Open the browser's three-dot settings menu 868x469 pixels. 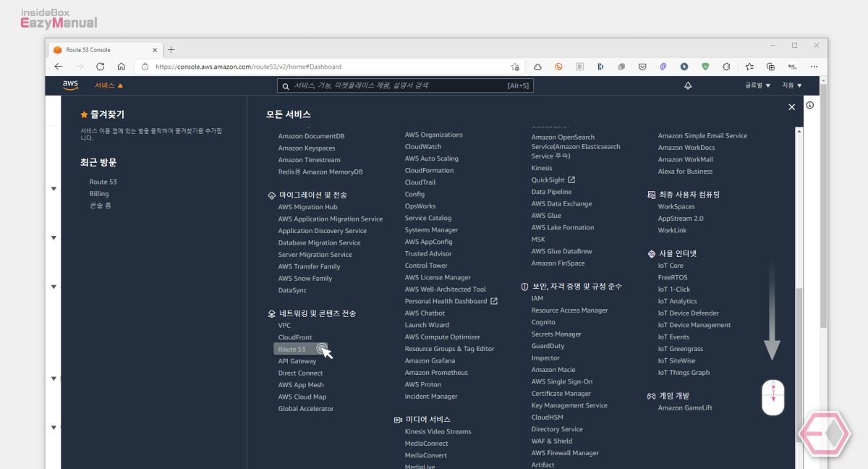pos(815,66)
